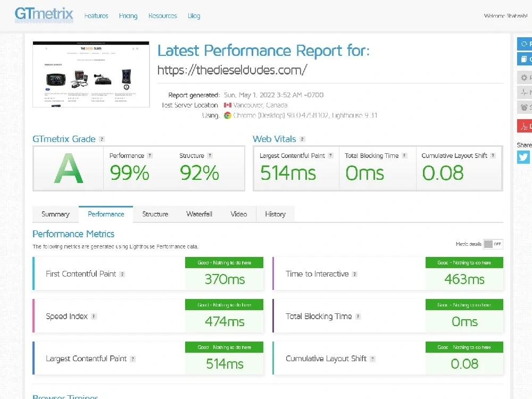Click the blue re-test button in the sidebar
This screenshot has height=399, width=532.
tap(525, 44)
